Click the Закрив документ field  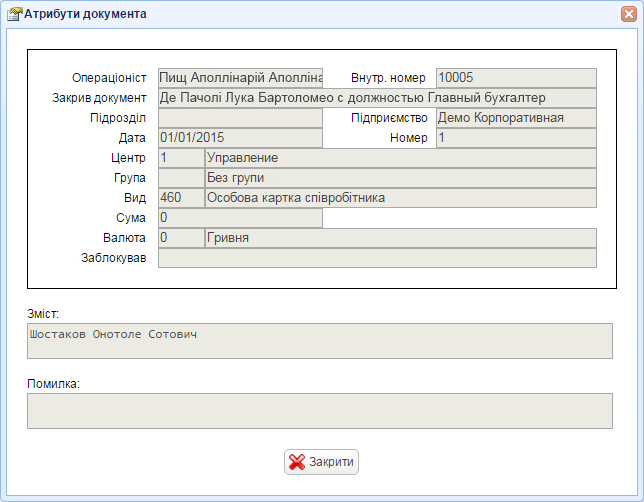pyautogui.click(x=377, y=98)
